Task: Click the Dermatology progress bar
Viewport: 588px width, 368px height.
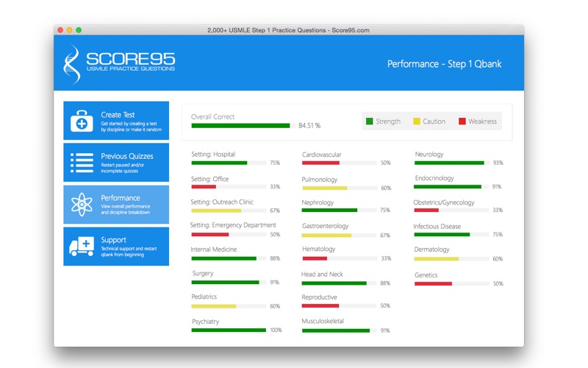Action: (x=451, y=259)
